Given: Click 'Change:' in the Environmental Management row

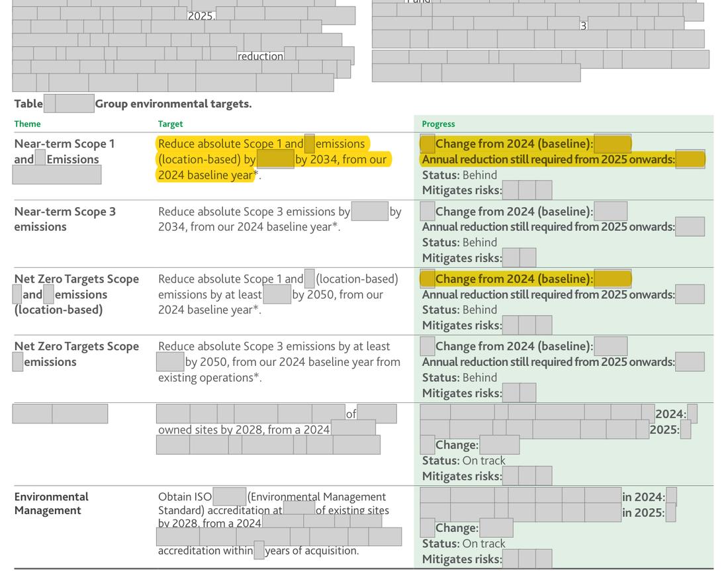Looking at the screenshot, I should point(457,528).
